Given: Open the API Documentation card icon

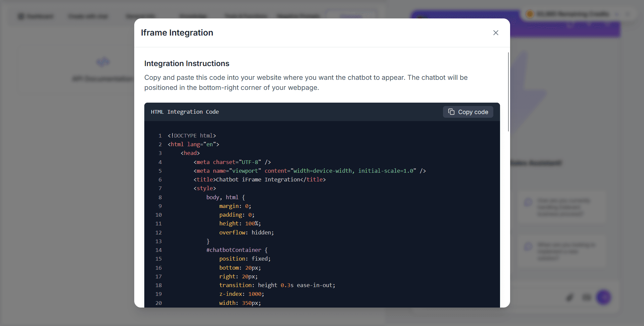Looking at the screenshot, I should tap(103, 62).
